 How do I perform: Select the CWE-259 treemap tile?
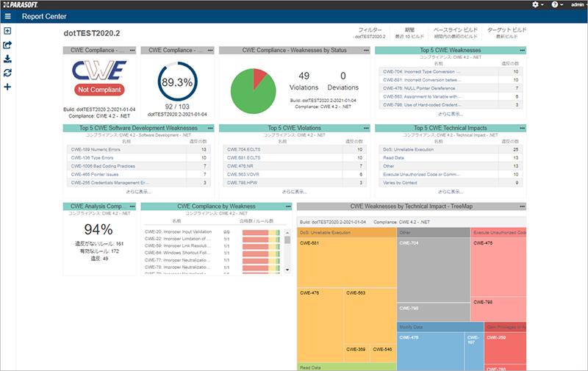505,347
